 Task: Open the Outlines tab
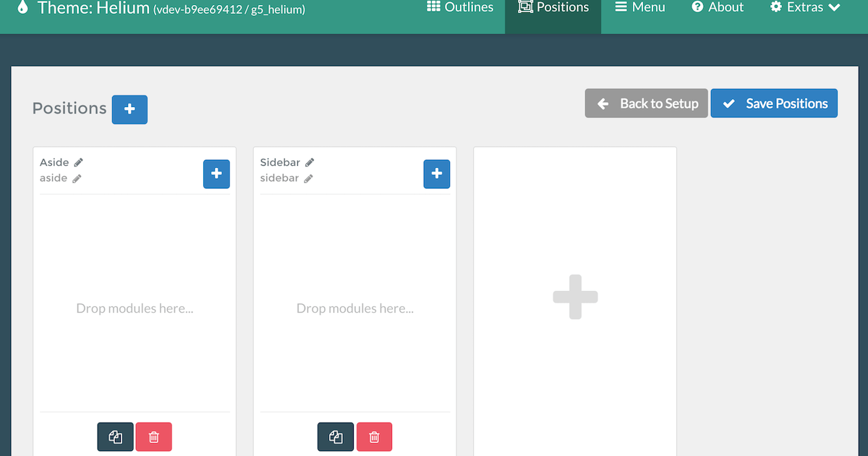click(x=460, y=8)
